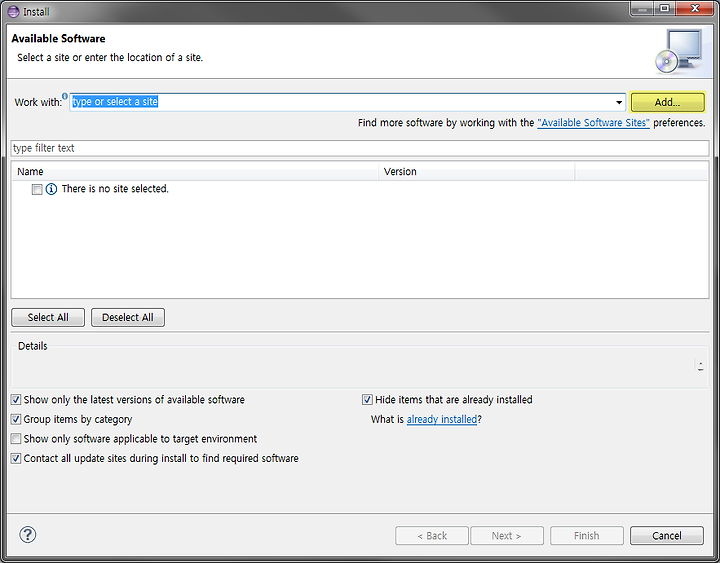Maximize the Install window
The height and width of the screenshot is (563, 720).
click(x=664, y=8)
